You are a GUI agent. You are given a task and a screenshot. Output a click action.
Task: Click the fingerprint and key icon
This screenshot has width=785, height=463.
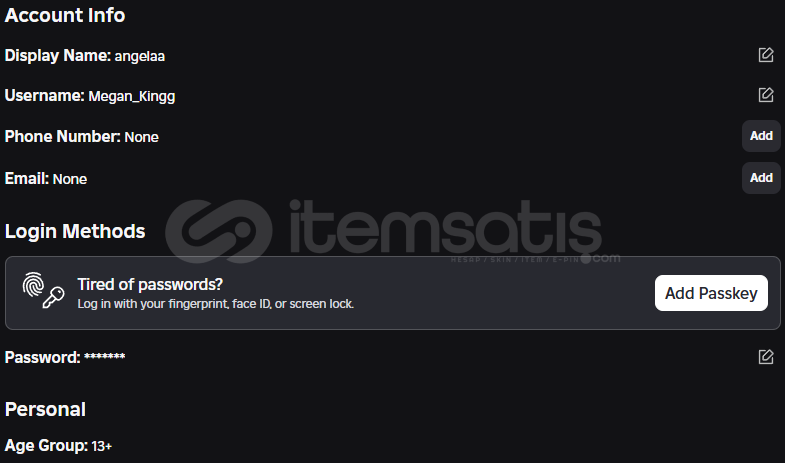coord(44,290)
